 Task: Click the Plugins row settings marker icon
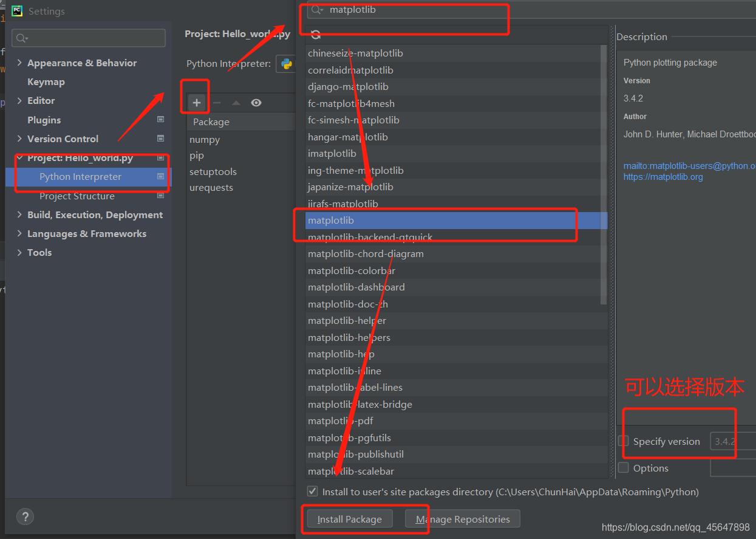click(160, 120)
